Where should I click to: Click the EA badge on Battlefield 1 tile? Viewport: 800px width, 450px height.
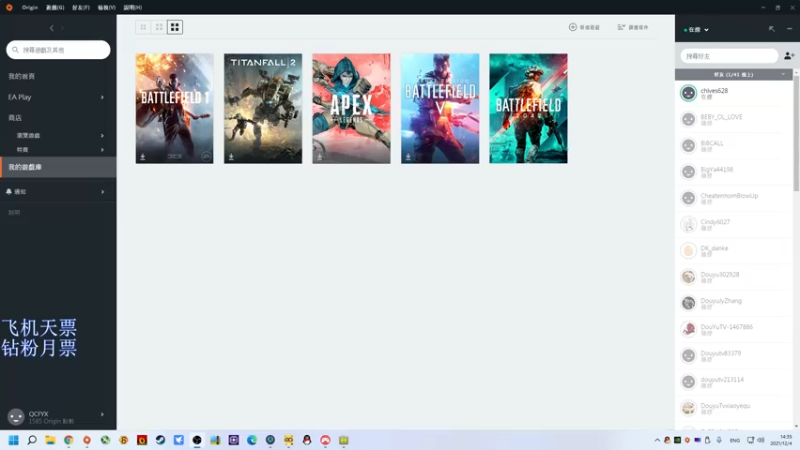(206, 157)
